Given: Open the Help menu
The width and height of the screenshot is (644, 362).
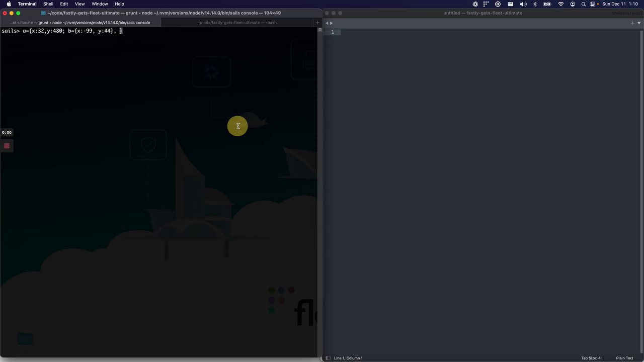Looking at the screenshot, I should click(119, 4).
